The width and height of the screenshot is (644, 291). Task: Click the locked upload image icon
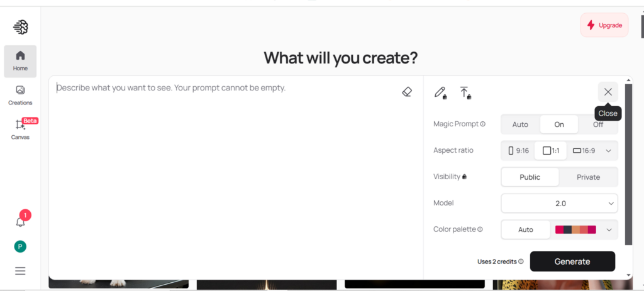[465, 92]
